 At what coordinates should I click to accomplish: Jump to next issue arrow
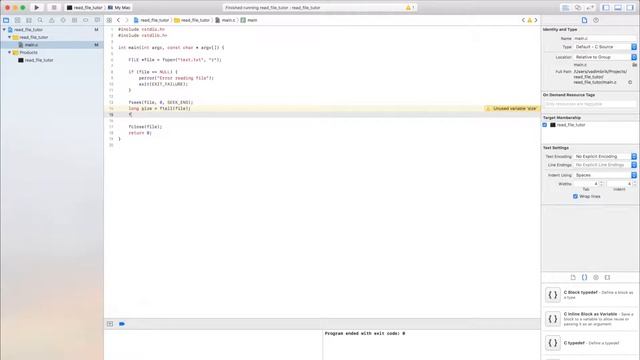pyautogui.click(x=536, y=20)
